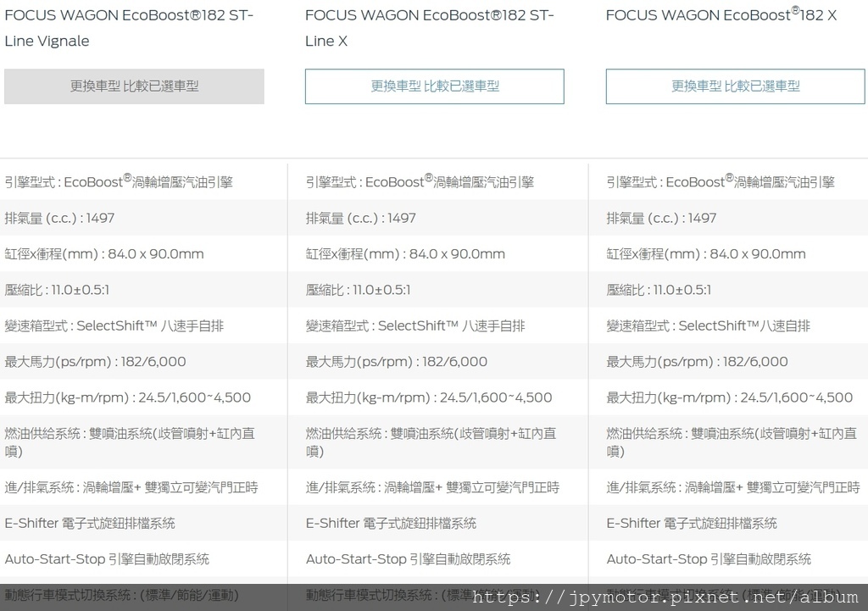Screen dimensions: 868x611
Task: Click E-Shifter row in ST-Line X column
Action: [x=438, y=523]
